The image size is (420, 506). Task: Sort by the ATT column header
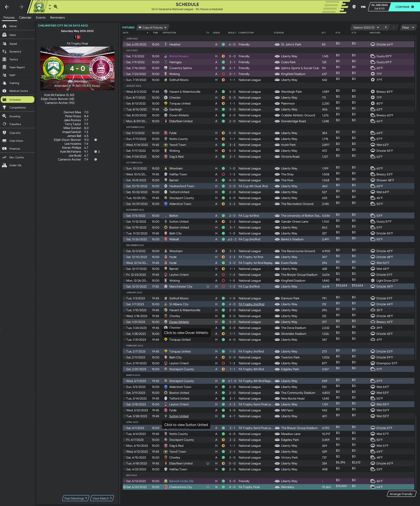point(324,33)
